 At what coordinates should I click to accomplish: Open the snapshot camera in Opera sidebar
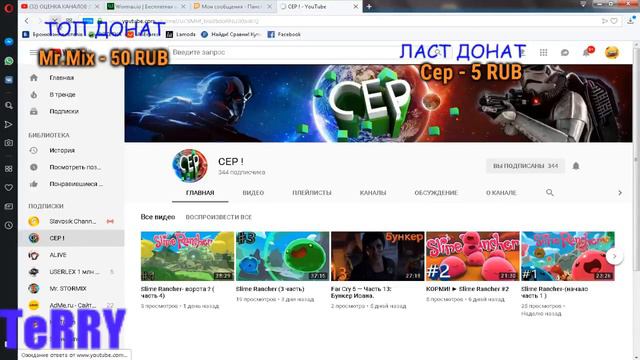[9, 143]
